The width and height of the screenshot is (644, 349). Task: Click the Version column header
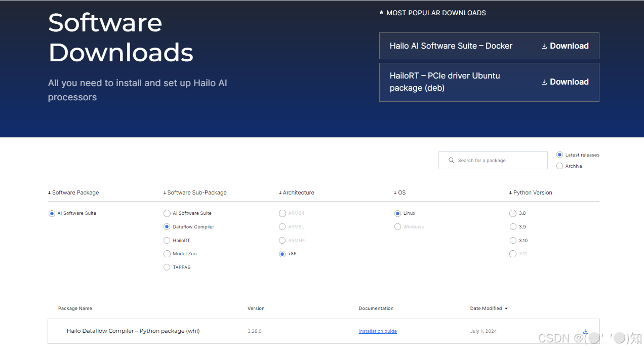tap(256, 308)
